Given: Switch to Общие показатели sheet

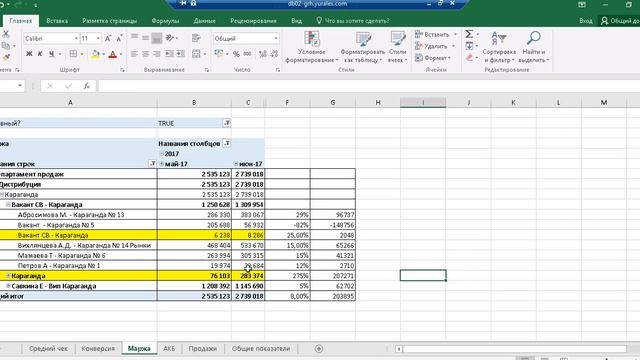Looking at the screenshot, I should (x=261, y=349).
